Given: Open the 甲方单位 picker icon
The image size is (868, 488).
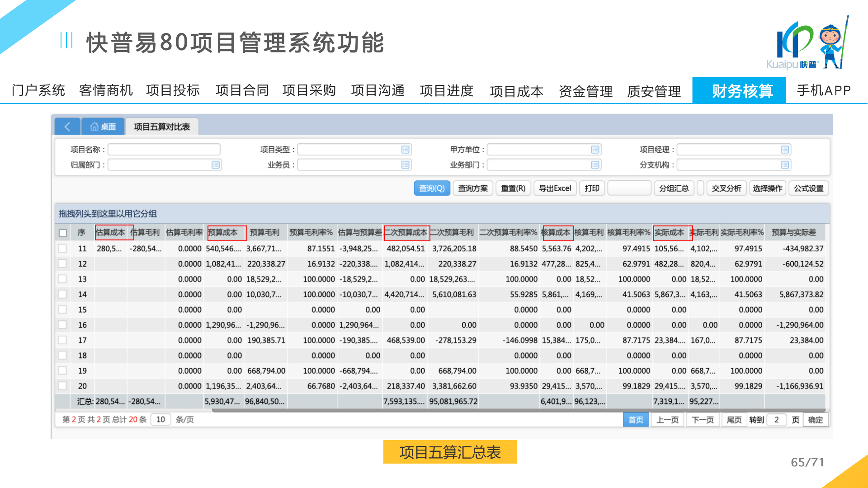Looking at the screenshot, I should click(x=595, y=150).
